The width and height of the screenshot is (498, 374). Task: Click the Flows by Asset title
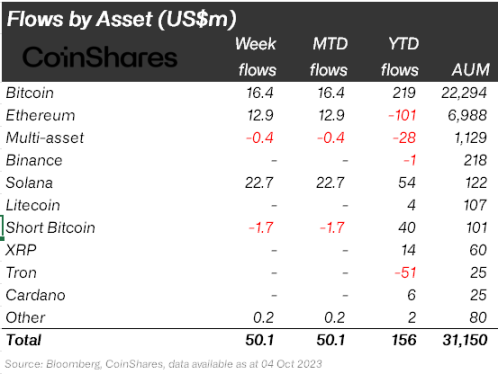[x=122, y=19]
